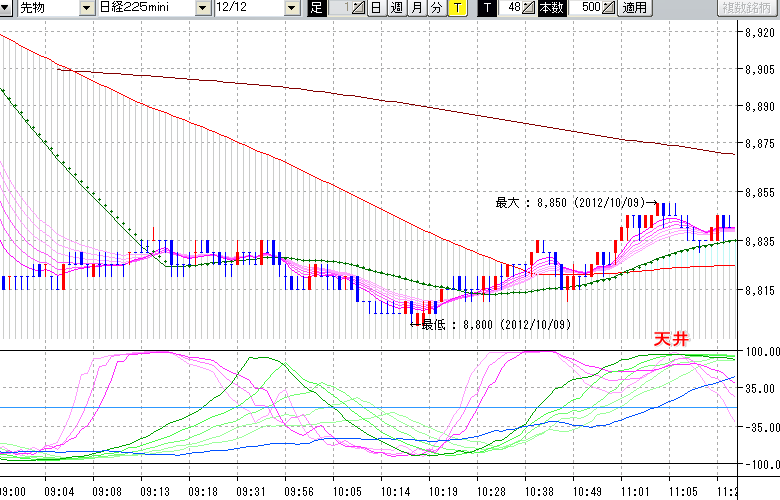780x500 pixels.
Task: Click the 足 bar interval number field
Action: (x=341, y=9)
